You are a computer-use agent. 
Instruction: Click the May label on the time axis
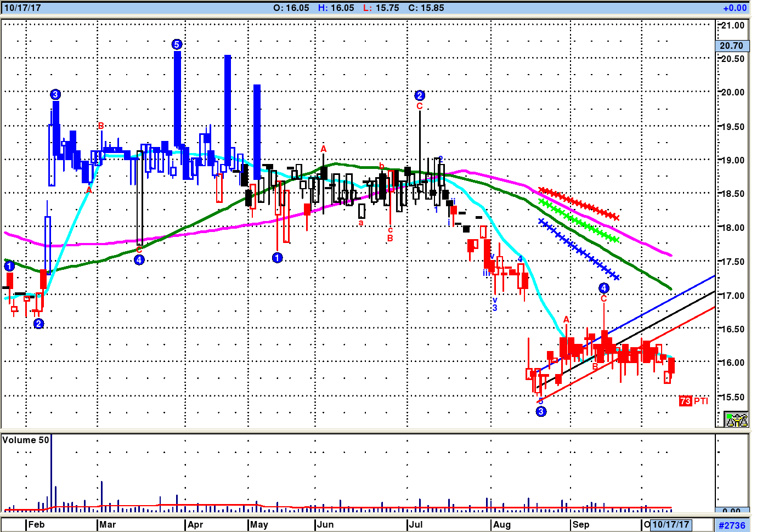[259, 524]
